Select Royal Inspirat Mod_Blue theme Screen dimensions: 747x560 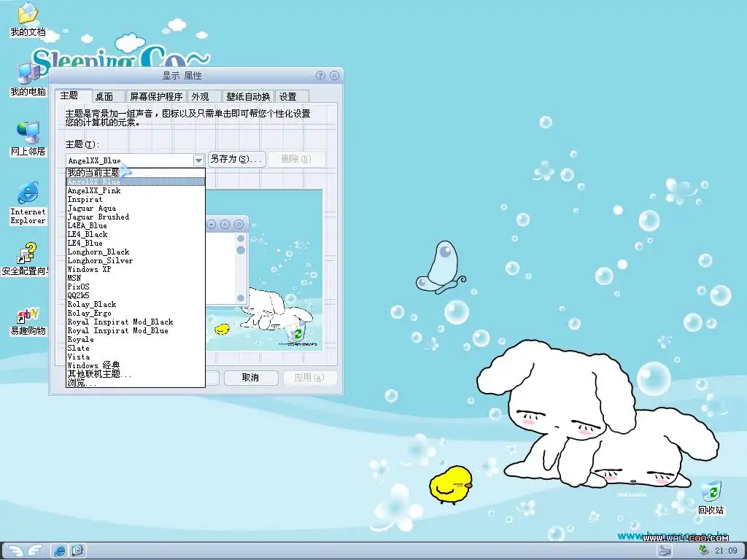[x=135, y=330]
